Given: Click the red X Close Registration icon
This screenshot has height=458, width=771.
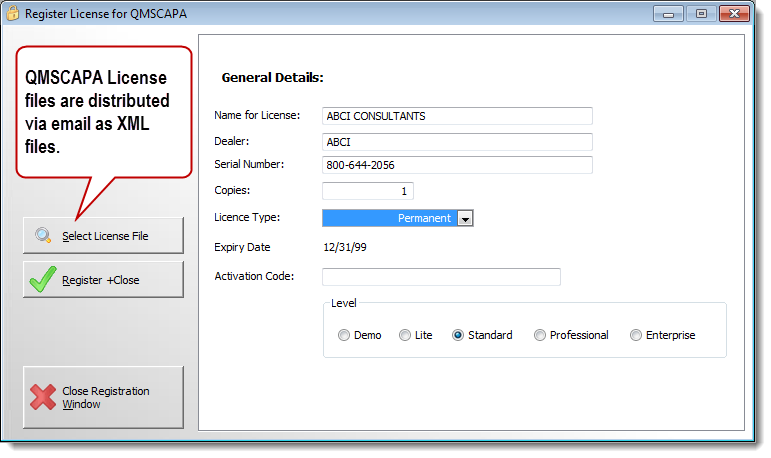Looking at the screenshot, I should coord(42,397).
